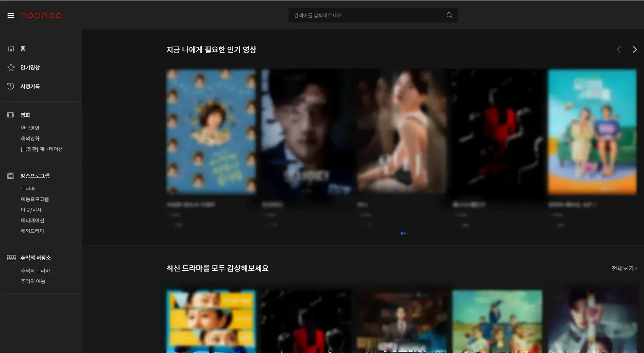Select the 추억의 저장소 heading
The image size is (644, 353).
tap(35, 257)
